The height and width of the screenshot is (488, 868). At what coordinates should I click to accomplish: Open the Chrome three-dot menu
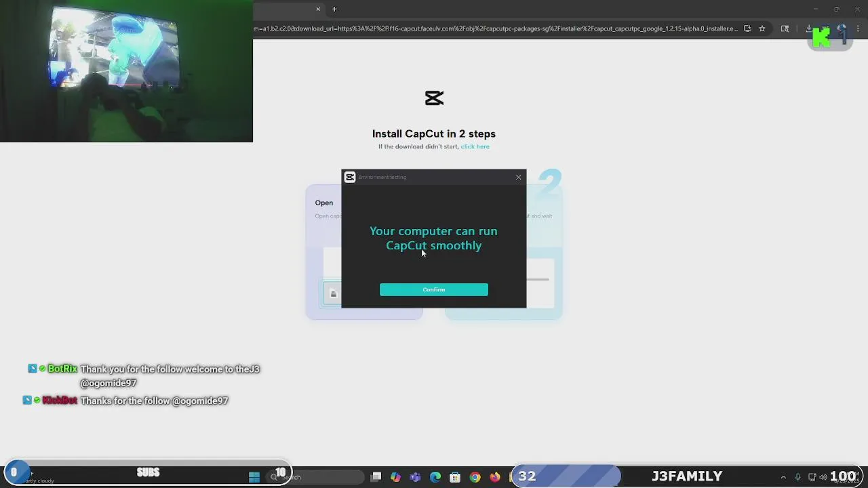point(859,28)
